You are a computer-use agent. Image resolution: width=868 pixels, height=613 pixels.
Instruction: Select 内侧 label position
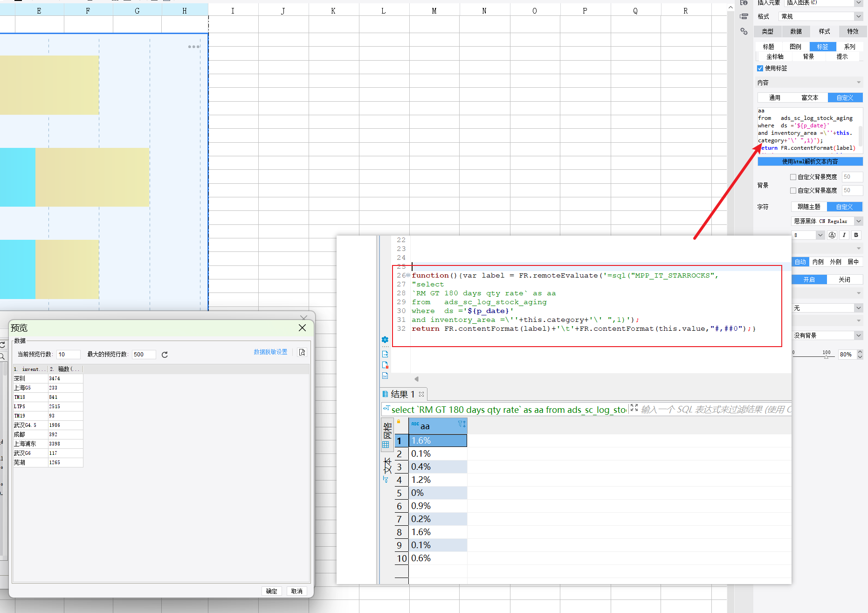click(818, 262)
